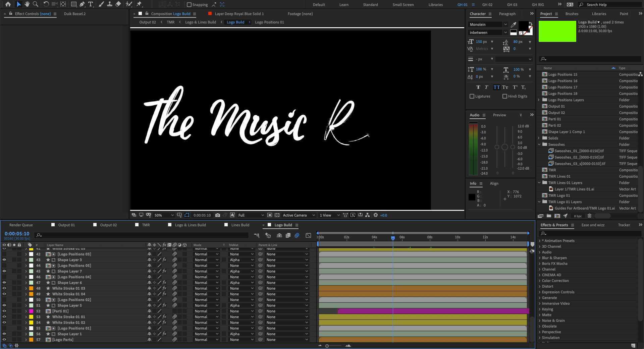Collapse the Swooshes folder
The width and height of the screenshot is (644, 349).
pos(539,144)
